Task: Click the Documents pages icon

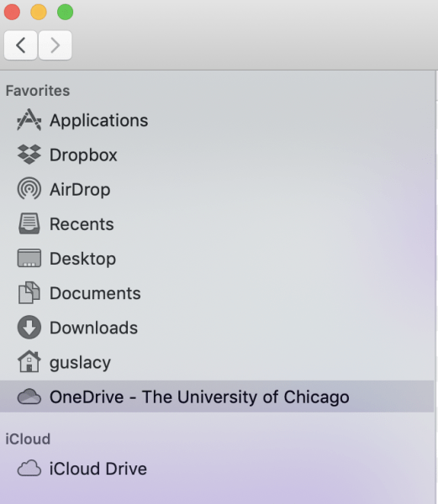Action: click(29, 292)
